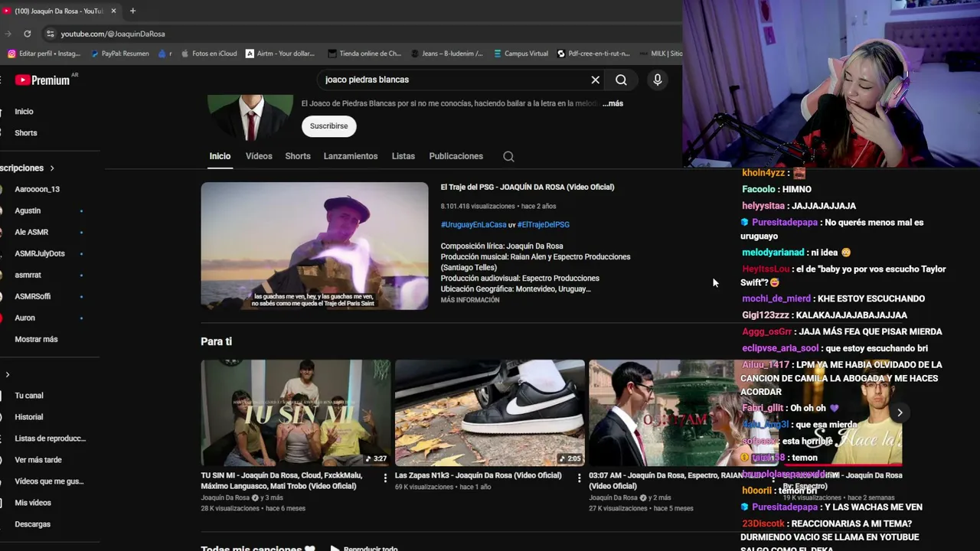Expand channel description with ...más

(x=612, y=103)
